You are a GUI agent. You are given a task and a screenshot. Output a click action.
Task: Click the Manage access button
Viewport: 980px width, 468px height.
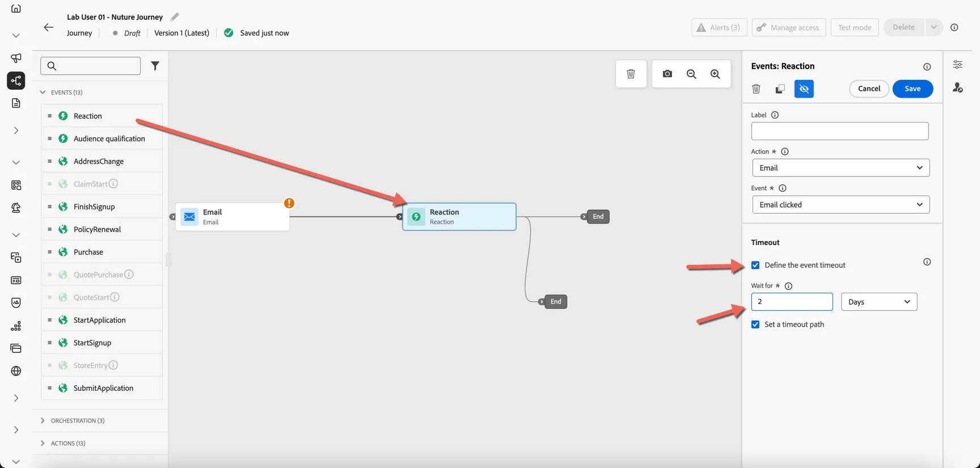point(789,27)
